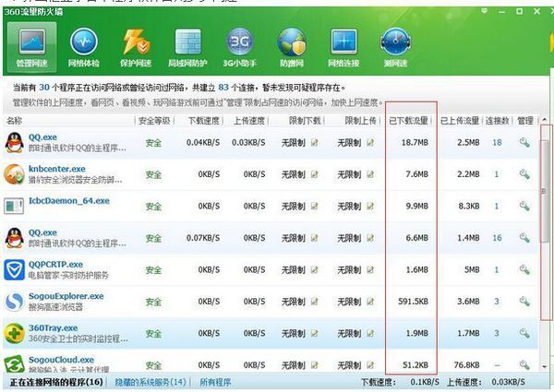Screen dimensions: 554x392
Task: Open the IcbcDaemon_64.exe name link
Action: click(x=69, y=201)
